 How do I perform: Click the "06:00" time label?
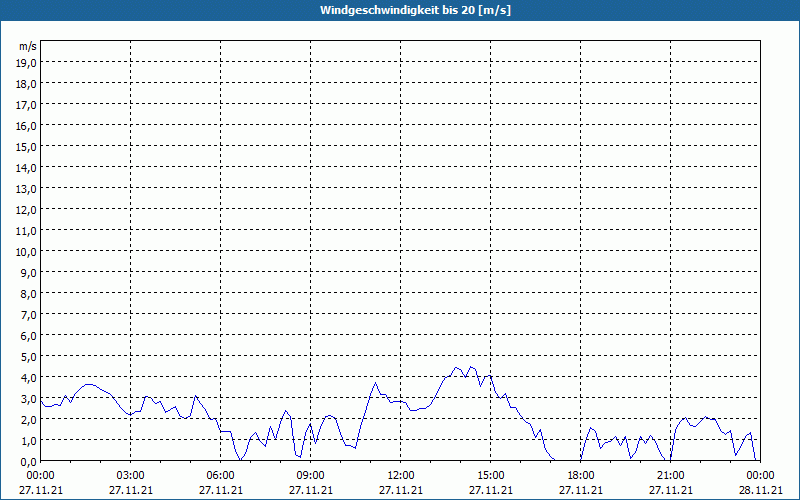[220, 476]
